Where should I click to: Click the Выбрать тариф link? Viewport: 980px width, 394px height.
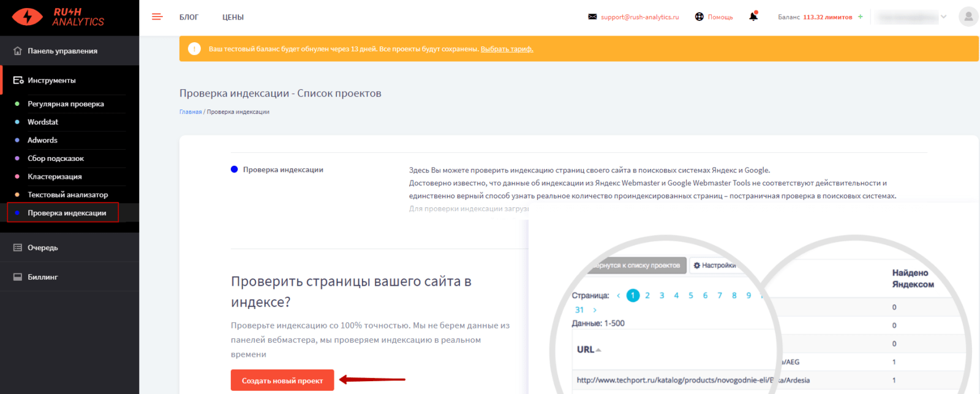point(507,49)
